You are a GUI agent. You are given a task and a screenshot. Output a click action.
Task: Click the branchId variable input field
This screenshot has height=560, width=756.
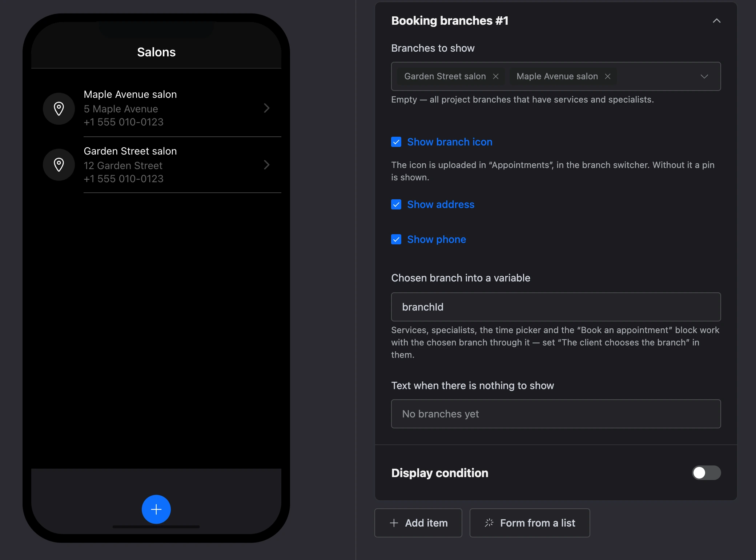click(556, 307)
